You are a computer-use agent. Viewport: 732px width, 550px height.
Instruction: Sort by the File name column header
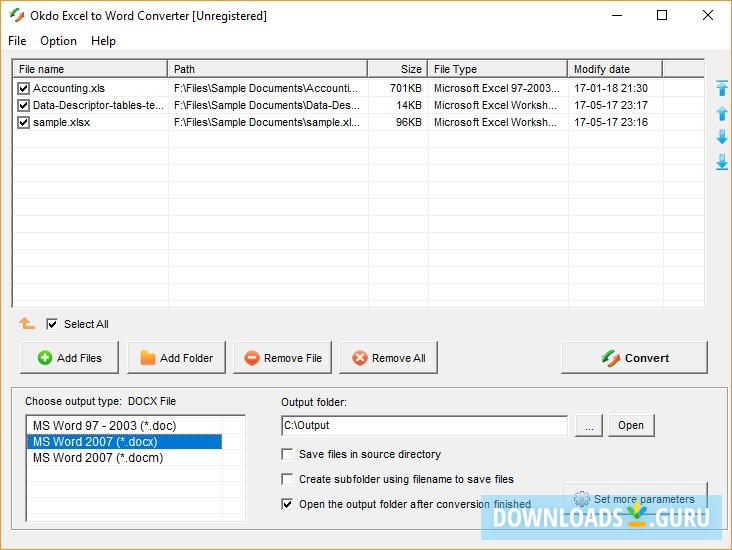click(90, 69)
